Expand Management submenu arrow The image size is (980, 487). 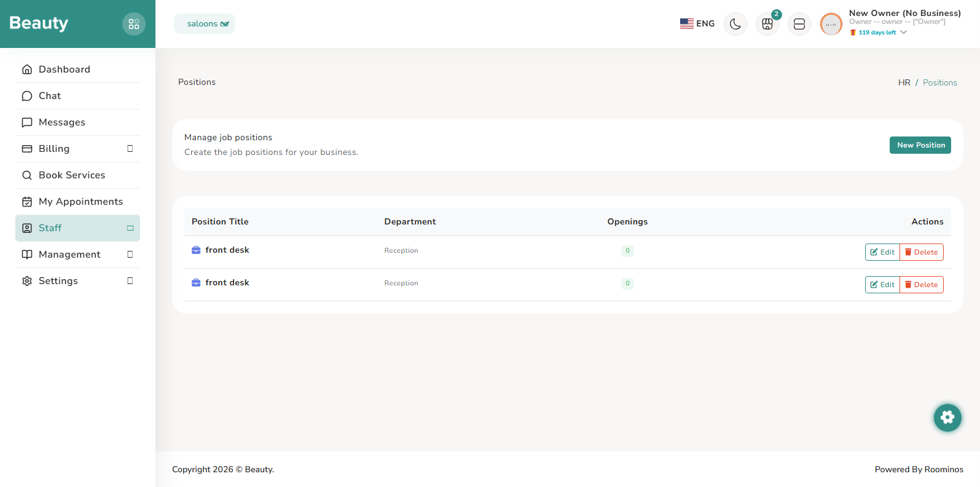coord(130,255)
